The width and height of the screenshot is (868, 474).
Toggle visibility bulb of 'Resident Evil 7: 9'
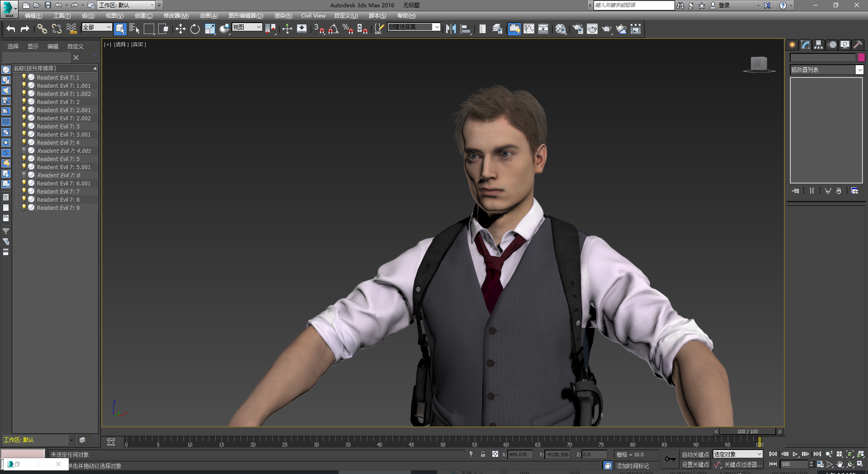(24, 208)
